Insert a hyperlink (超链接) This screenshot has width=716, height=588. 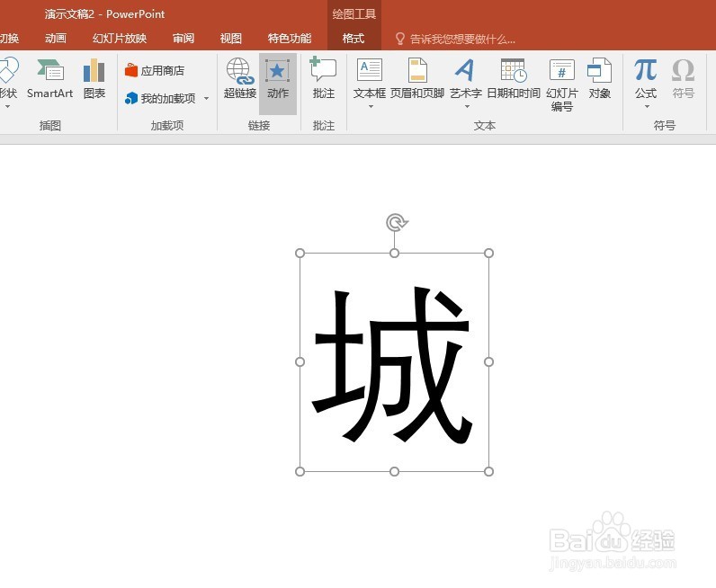click(x=240, y=78)
